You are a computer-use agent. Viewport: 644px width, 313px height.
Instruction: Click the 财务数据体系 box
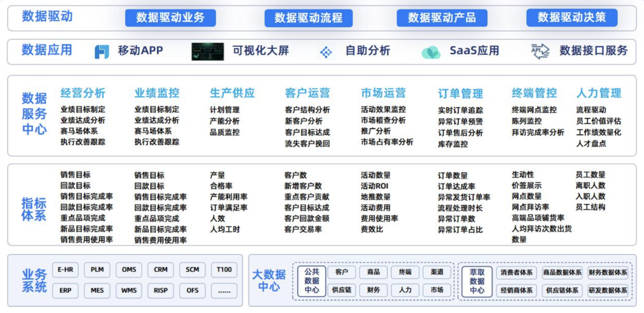[608, 272]
